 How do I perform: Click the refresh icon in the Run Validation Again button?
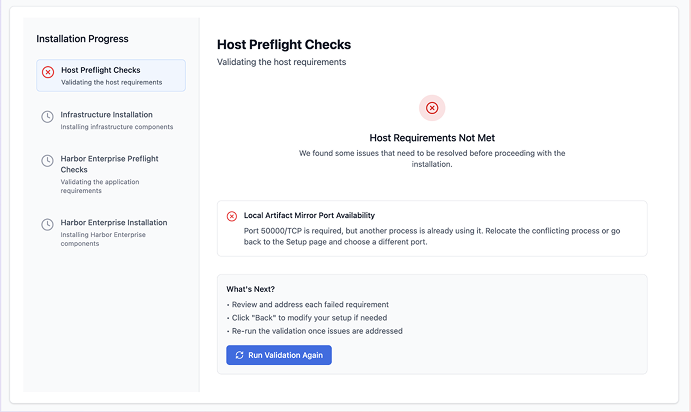tap(239, 355)
